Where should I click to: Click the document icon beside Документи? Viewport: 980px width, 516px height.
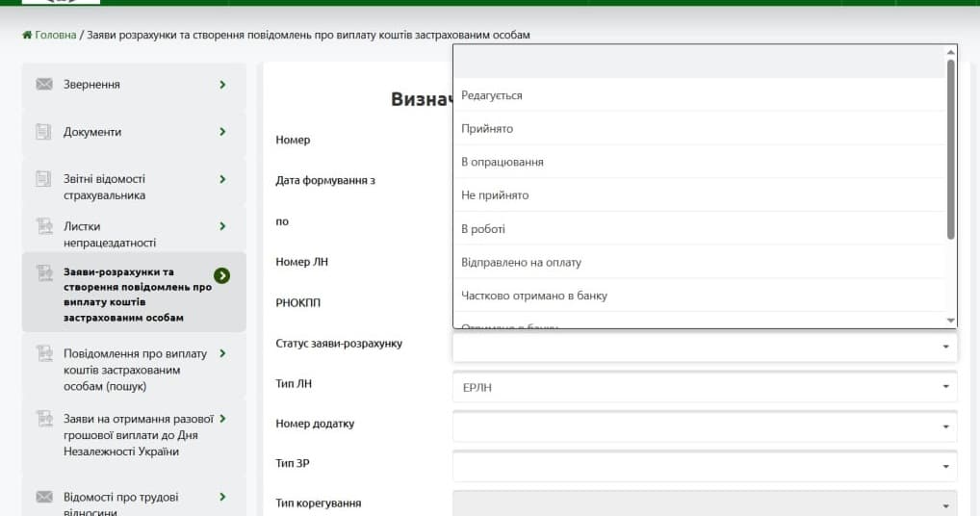(43, 131)
